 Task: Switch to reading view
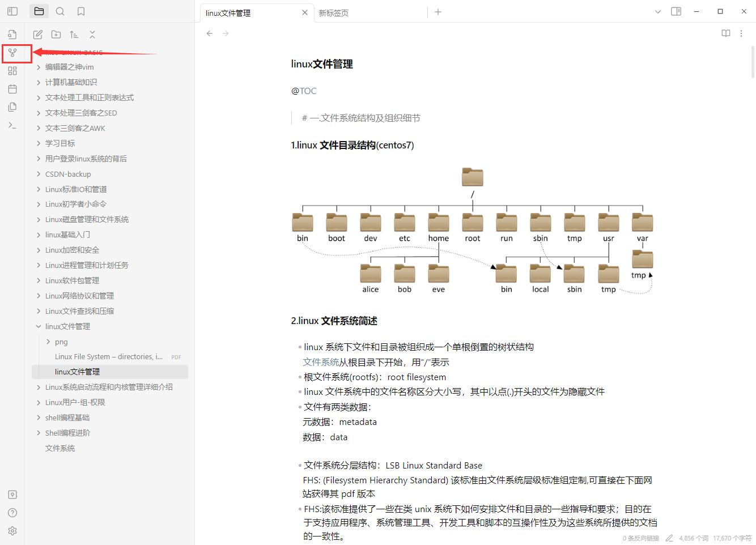725,33
